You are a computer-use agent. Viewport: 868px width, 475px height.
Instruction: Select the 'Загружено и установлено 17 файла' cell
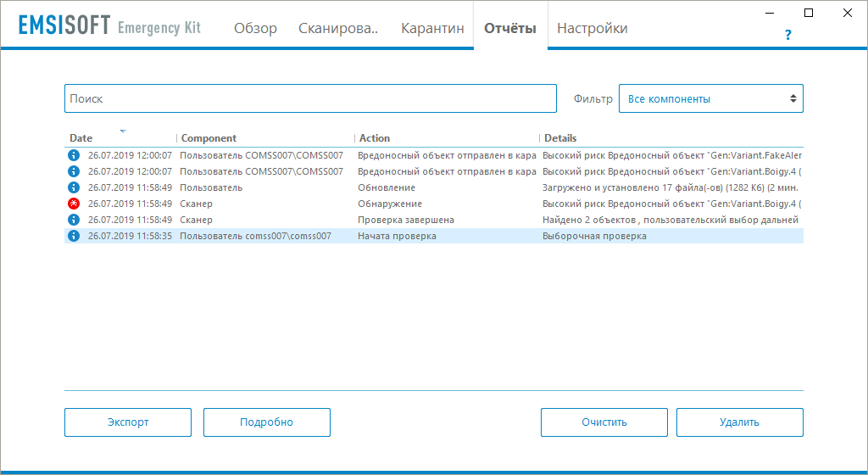click(x=670, y=187)
